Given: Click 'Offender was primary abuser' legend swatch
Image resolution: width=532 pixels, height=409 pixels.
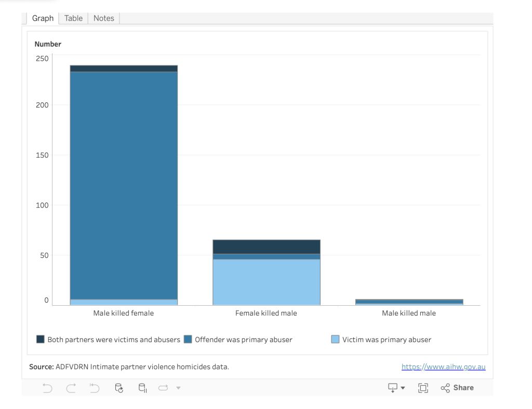Looking at the screenshot, I should 188,339.
